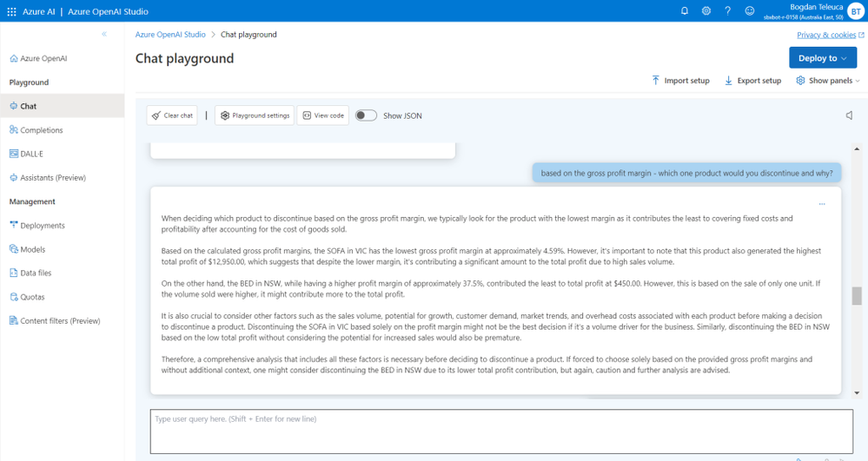
Task: Expand Show panels dropdown
Action: (828, 80)
